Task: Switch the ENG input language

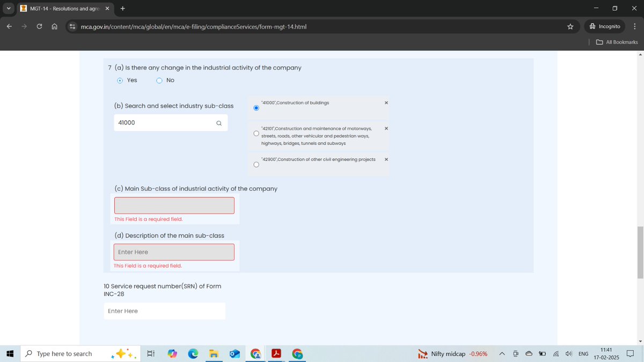Action: click(x=583, y=354)
